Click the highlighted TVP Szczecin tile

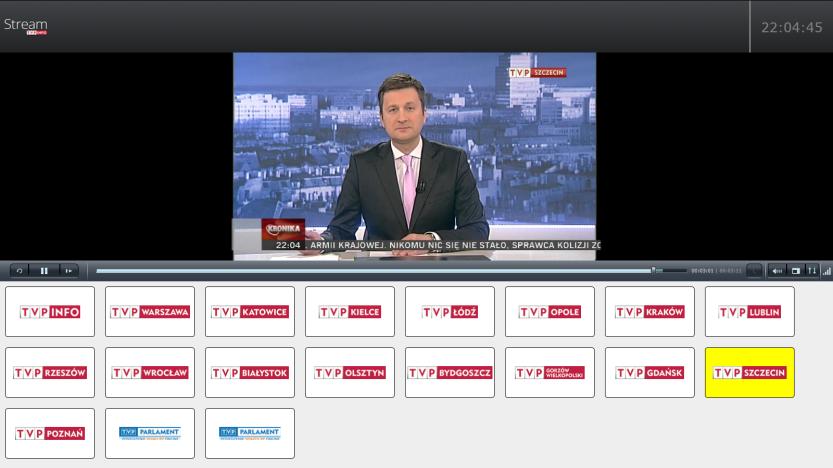tap(750, 372)
